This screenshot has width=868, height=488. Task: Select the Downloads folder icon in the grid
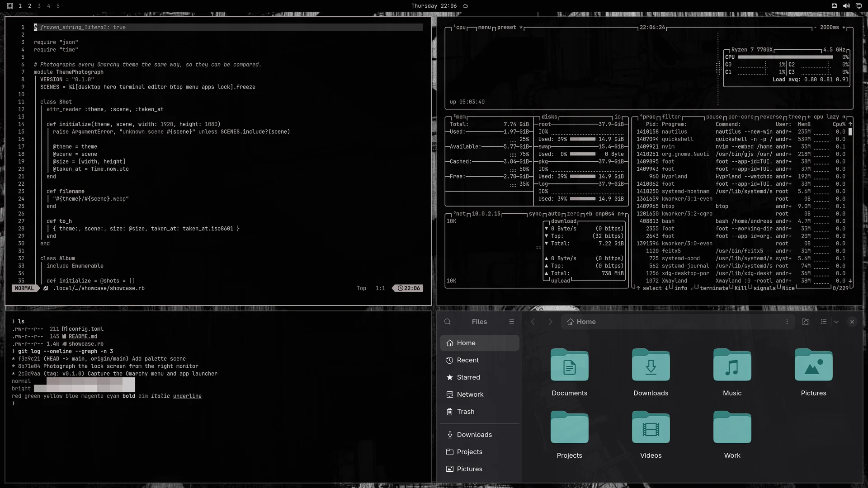pos(651,365)
